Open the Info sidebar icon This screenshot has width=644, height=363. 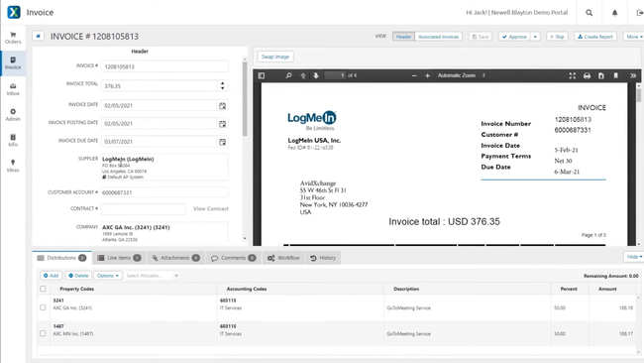13,140
